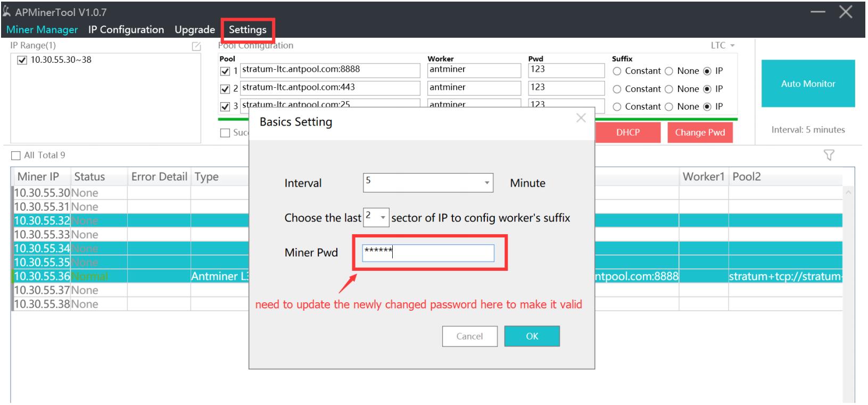This screenshot has width=868, height=405.
Task: Click the APMinerTool app logo icon
Action: (7, 12)
